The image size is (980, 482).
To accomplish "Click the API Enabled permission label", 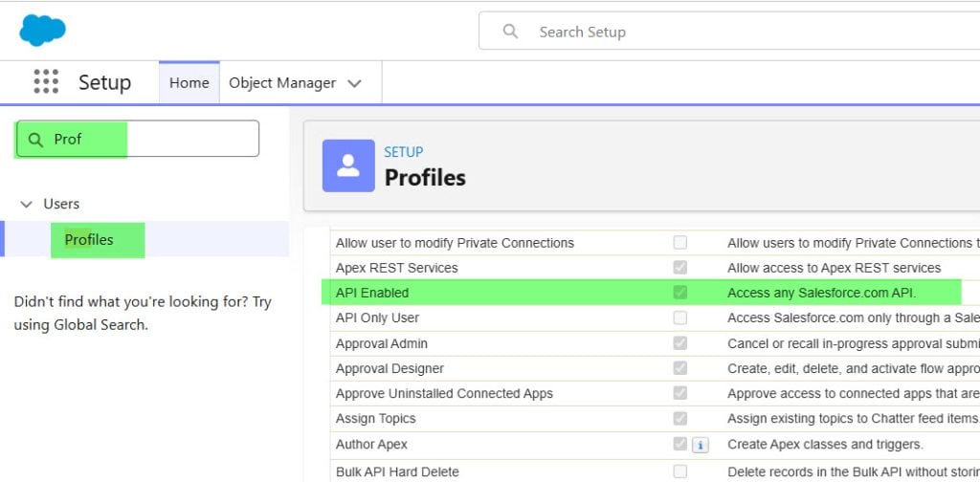I will click(x=372, y=293).
